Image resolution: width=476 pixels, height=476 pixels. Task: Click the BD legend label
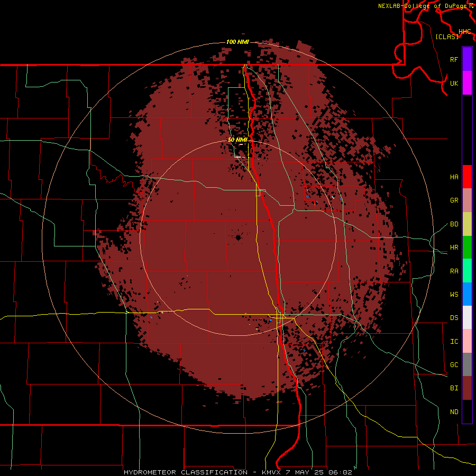point(454,224)
